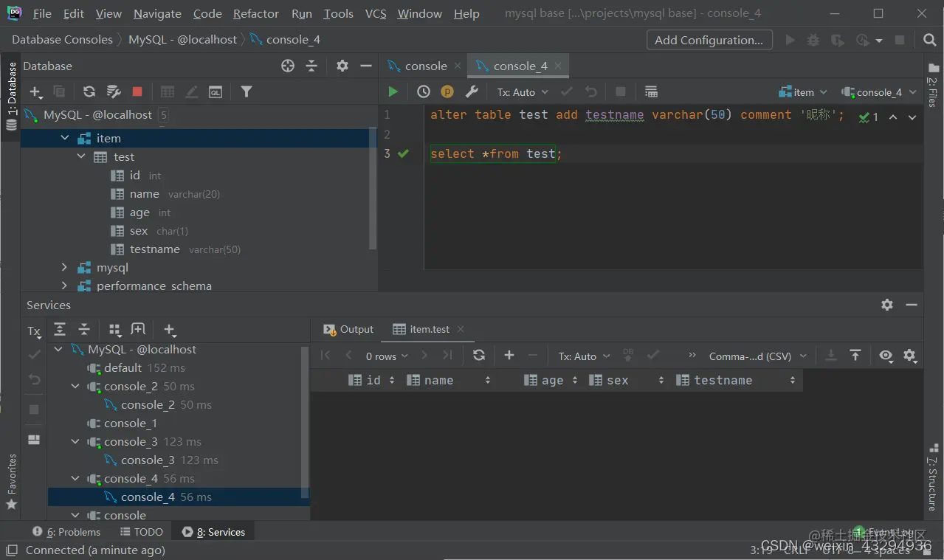Close the console_4 editor tab
This screenshot has height=560, width=944.
pos(558,66)
